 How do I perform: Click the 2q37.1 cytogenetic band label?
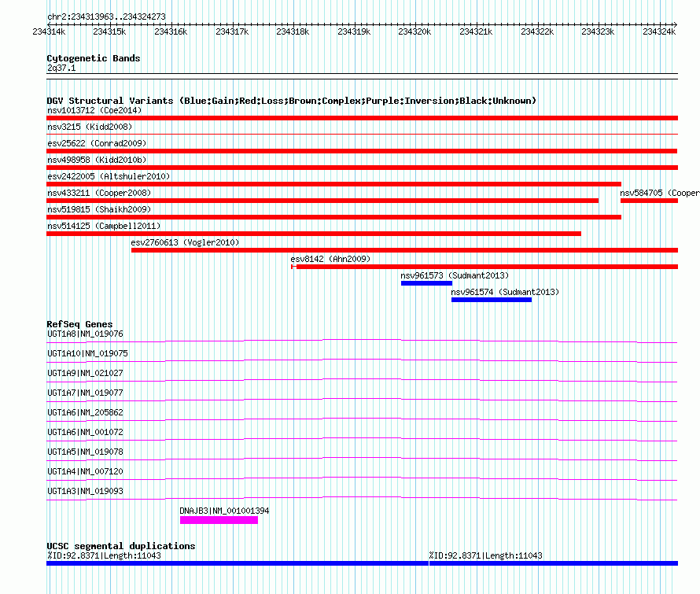(61, 68)
